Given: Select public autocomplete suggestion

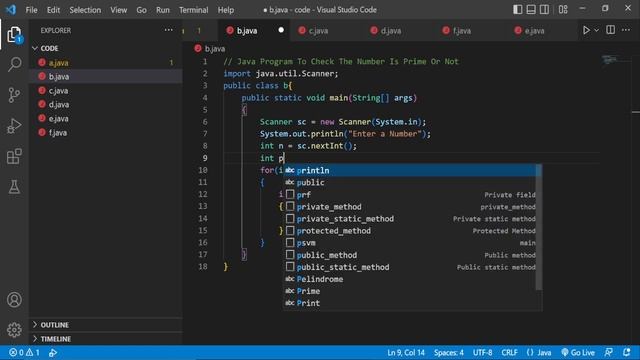Looking at the screenshot, I should click(x=410, y=182).
